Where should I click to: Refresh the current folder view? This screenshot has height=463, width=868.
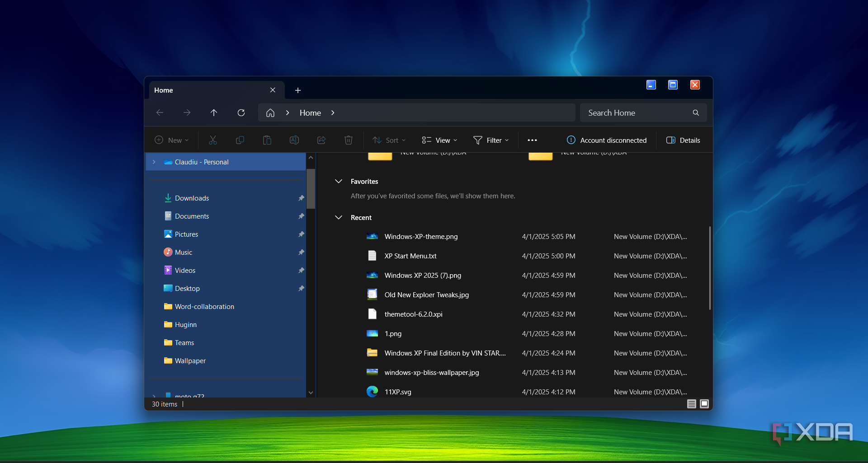pos(241,113)
